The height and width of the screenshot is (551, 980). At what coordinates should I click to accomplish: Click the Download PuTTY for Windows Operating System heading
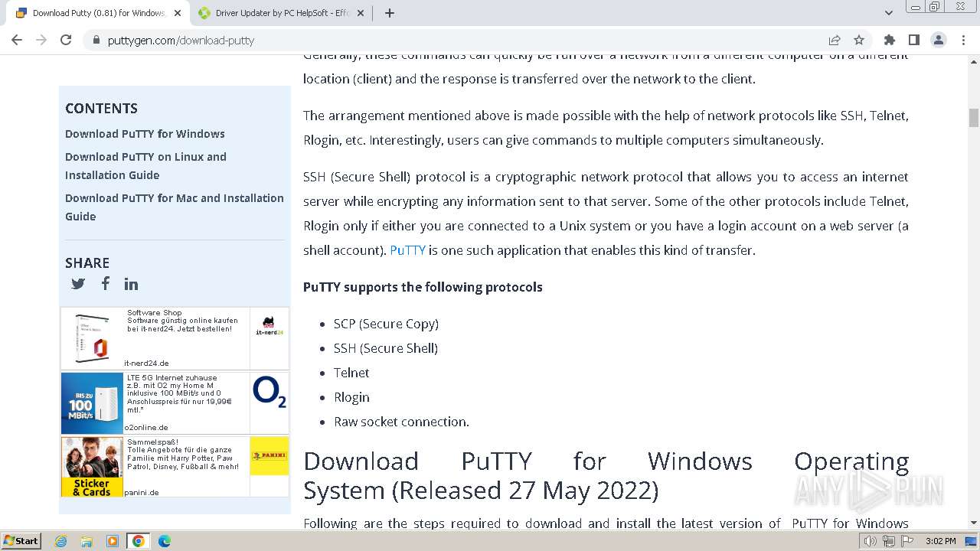click(x=606, y=475)
